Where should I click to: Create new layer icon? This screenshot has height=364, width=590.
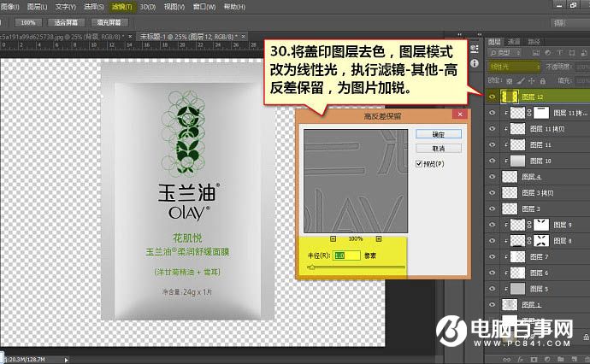point(574,360)
